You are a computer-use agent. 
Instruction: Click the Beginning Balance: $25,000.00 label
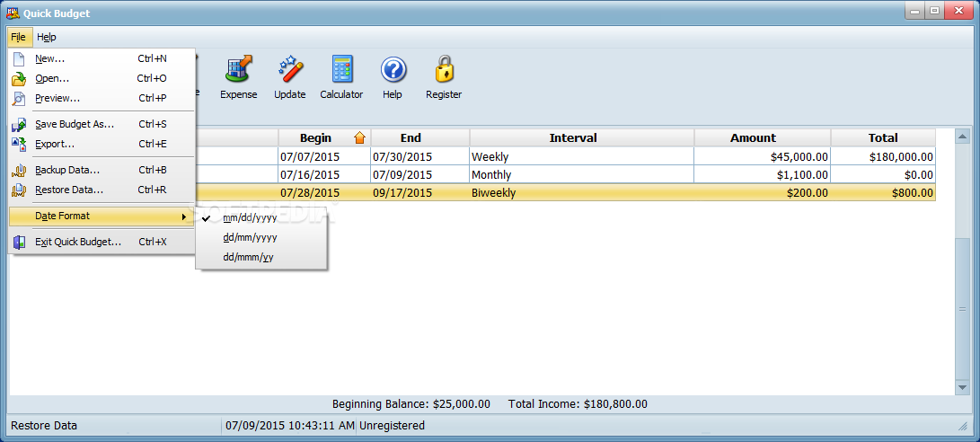[411, 404]
